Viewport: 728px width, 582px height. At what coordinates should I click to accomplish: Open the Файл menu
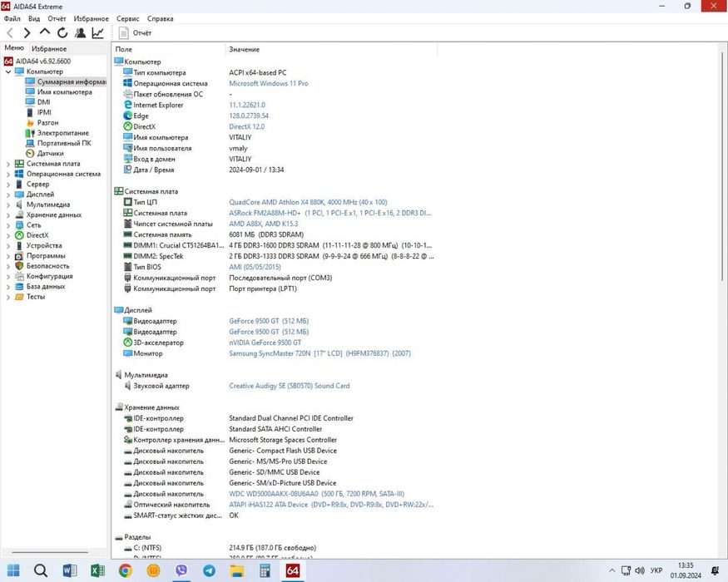[12, 18]
